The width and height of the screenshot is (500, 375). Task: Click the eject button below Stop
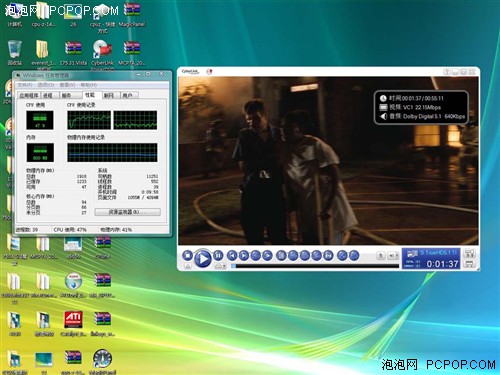tap(188, 266)
